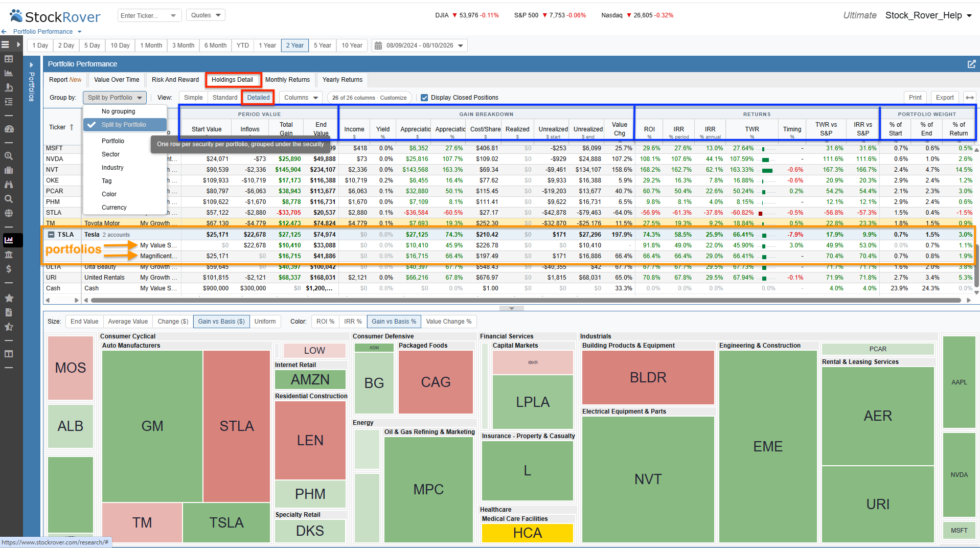Select the 10 Year period button
The height and width of the screenshot is (548, 980).
pos(352,45)
